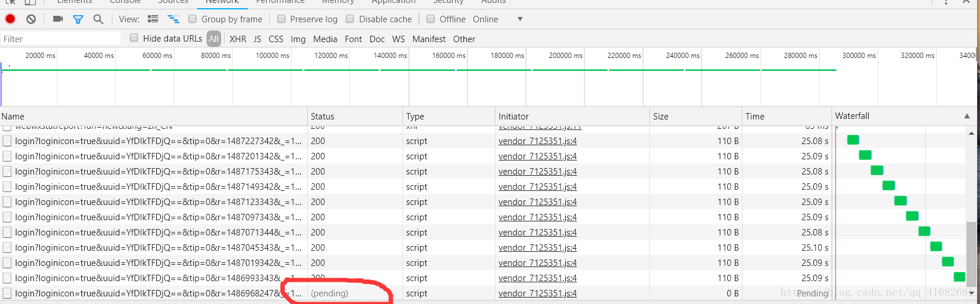Image resolution: width=980 pixels, height=304 pixels.
Task: Sort by the Name column header
Action: pyautogui.click(x=153, y=116)
